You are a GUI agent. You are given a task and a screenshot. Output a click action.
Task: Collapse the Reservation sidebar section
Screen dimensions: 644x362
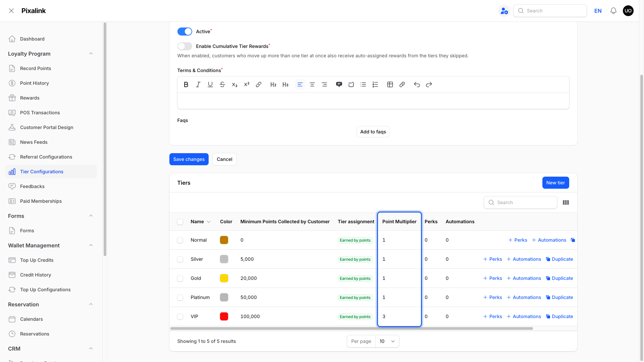tap(91, 304)
